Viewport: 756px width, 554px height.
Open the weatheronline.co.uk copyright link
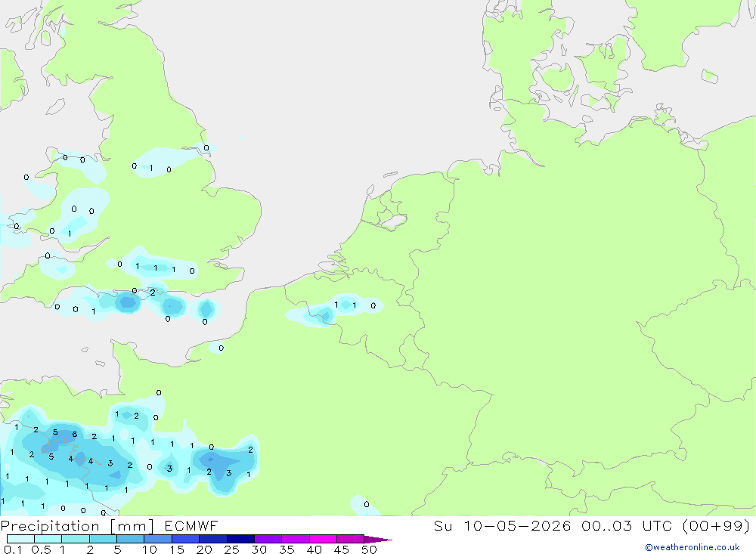tap(692, 547)
